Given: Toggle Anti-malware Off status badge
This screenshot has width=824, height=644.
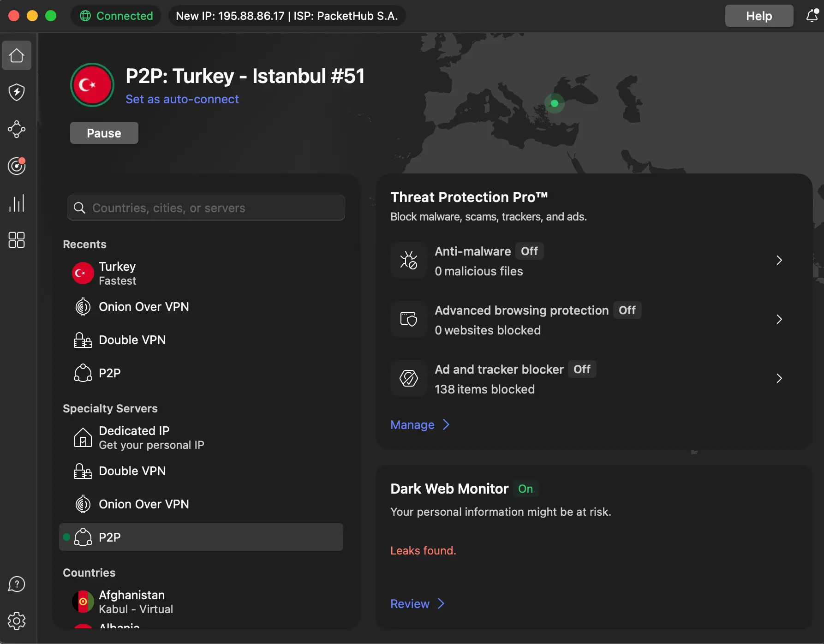Looking at the screenshot, I should pyautogui.click(x=529, y=251).
